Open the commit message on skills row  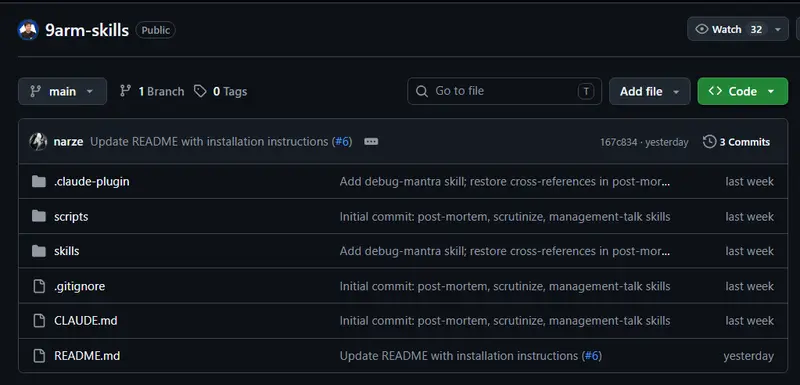[x=505, y=251]
